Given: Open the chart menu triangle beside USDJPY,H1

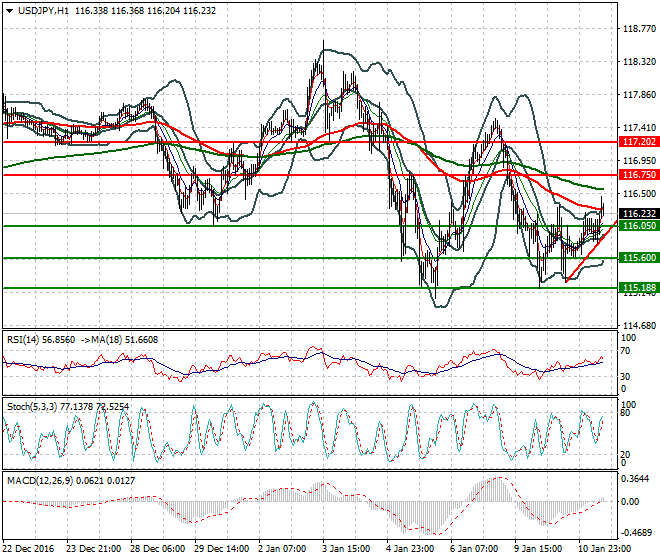Looking at the screenshot, I should tap(9, 11).
